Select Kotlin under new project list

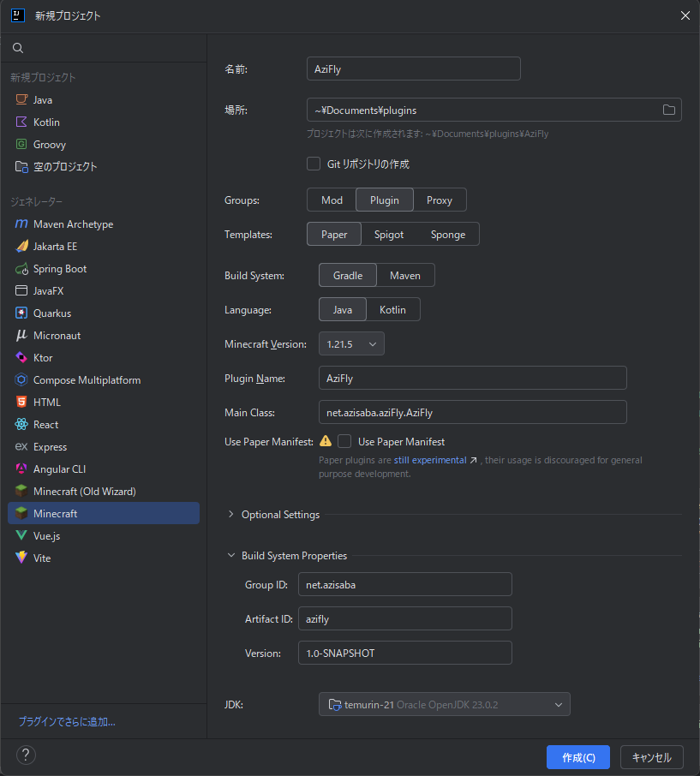pyautogui.click(x=46, y=122)
